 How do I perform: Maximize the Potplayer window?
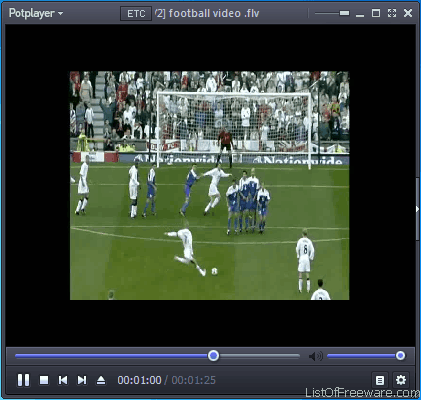tap(376, 13)
